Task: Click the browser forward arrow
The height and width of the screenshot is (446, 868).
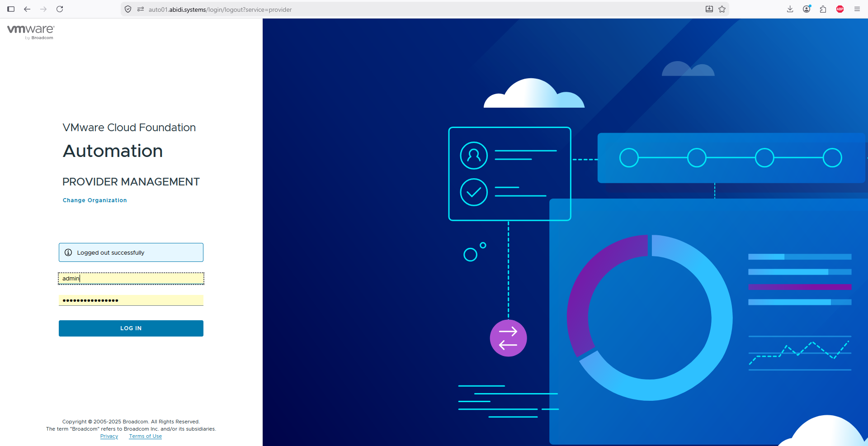Action: click(43, 9)
